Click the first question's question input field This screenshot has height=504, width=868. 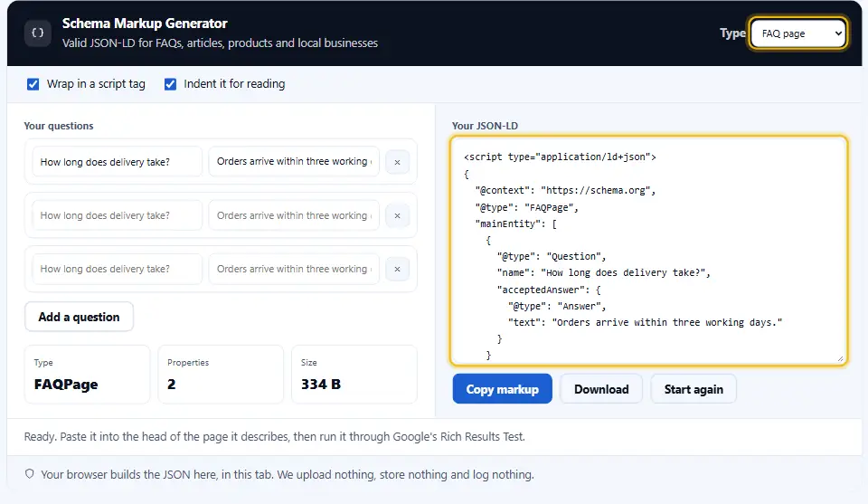click(x=118, y=162)
